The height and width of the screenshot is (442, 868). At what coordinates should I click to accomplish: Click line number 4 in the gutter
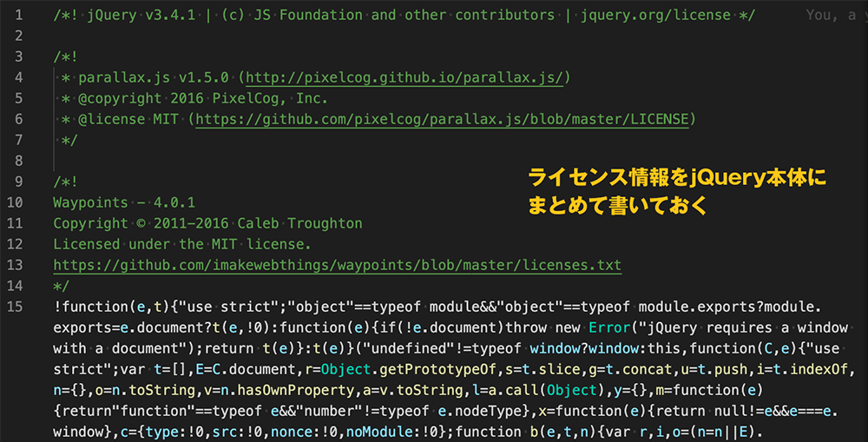[19, 77]
